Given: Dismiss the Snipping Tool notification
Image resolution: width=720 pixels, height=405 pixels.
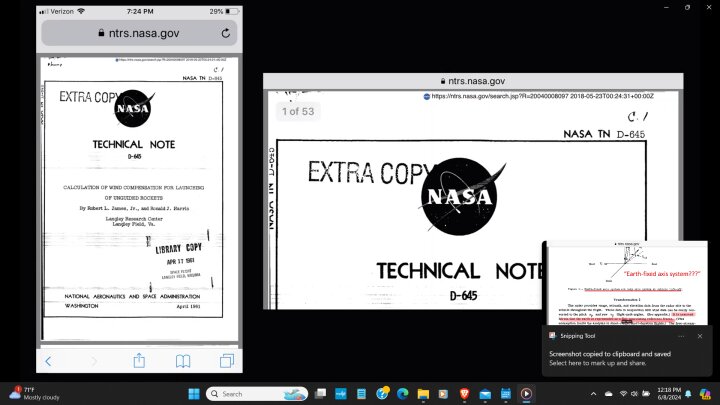Looking at the screenshot, I should 700,336.
